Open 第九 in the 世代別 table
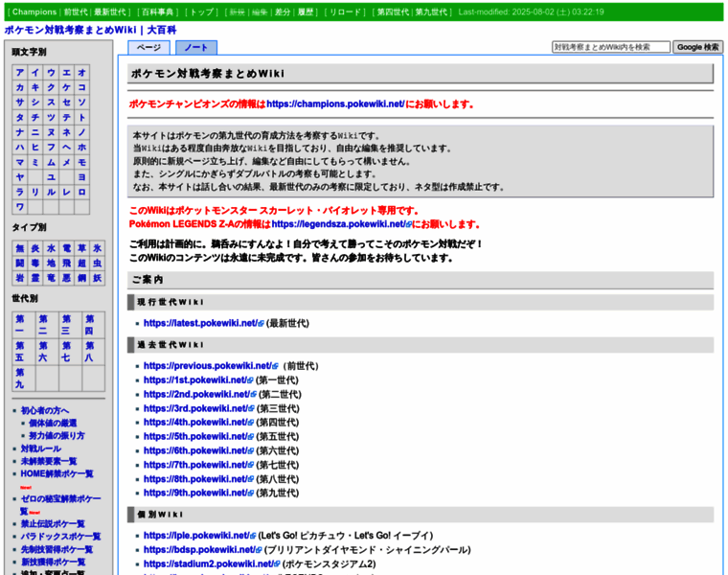Viewport: 728px width, 575px height. 20,379
